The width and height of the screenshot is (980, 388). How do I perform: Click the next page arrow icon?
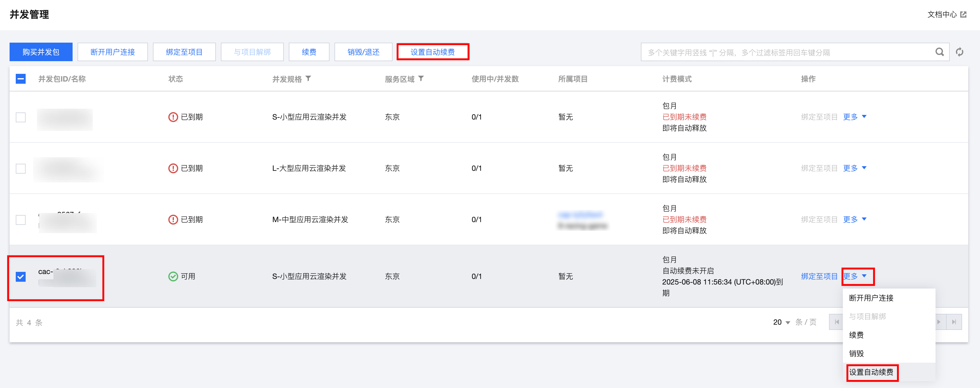pyautogui.click(x=939, y=322)
